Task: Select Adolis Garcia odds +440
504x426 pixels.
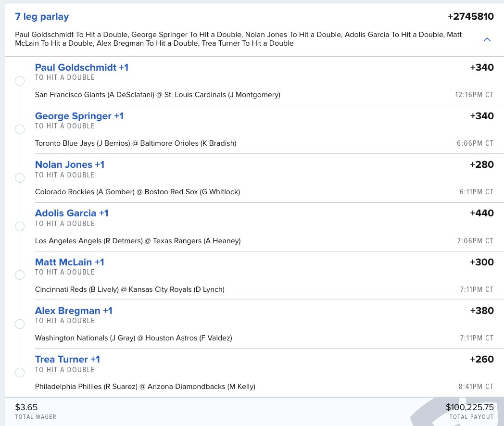Action: pos(481,213)
